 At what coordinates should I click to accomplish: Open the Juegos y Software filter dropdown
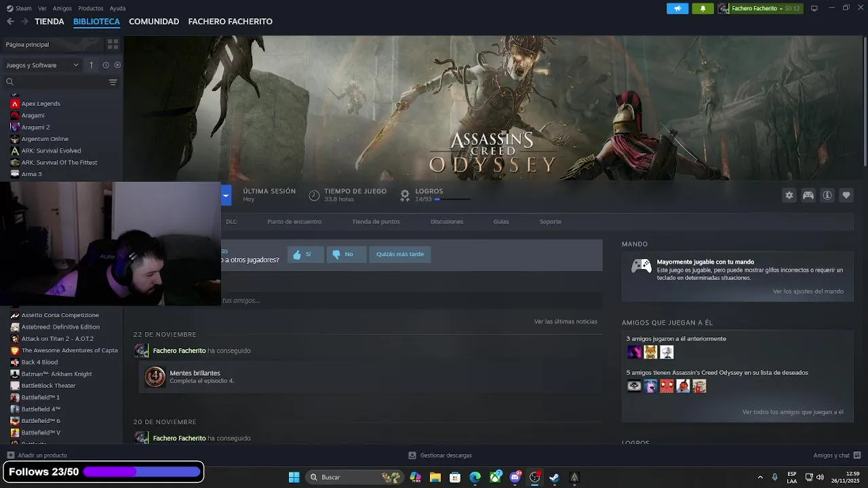click(42, 65)
